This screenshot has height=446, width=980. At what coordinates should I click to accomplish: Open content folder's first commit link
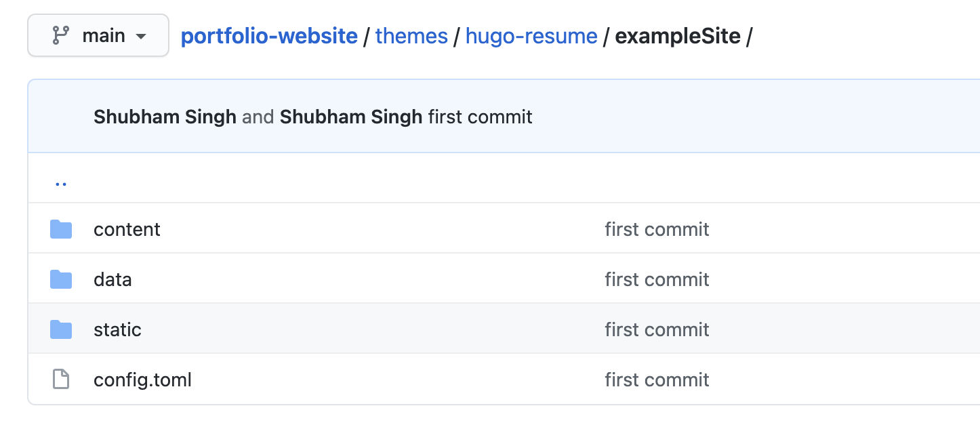(x=657, y=229)
